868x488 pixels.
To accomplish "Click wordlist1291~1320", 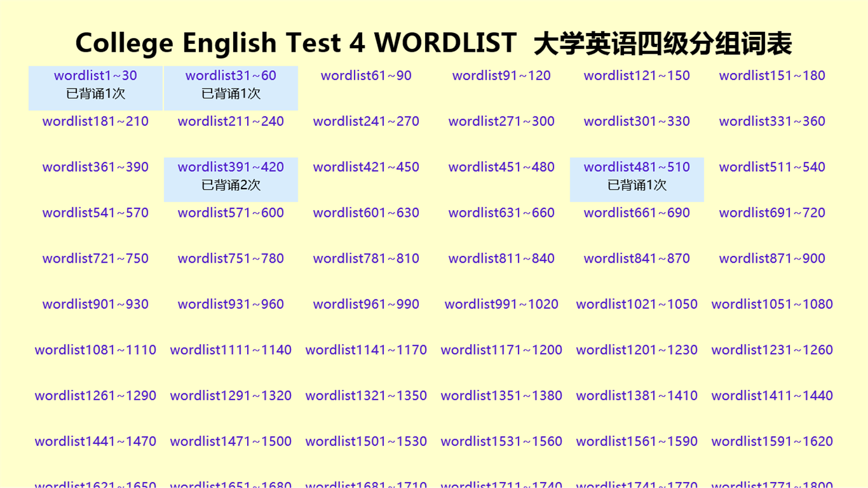I will coord(231,396).
